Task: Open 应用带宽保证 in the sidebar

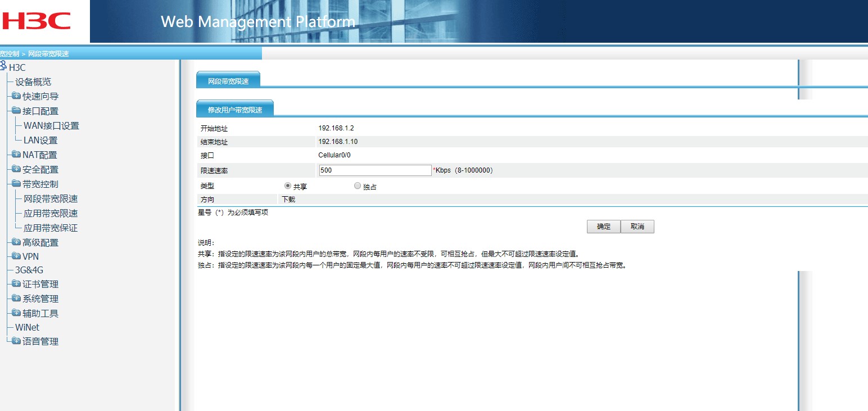Action: click(x=51, y=228)
